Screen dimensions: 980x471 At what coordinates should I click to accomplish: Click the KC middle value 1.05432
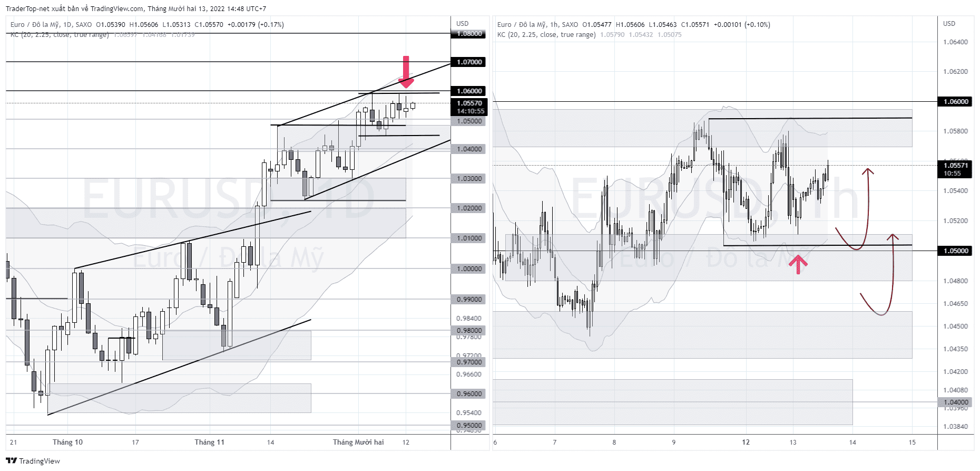(641, 35)
